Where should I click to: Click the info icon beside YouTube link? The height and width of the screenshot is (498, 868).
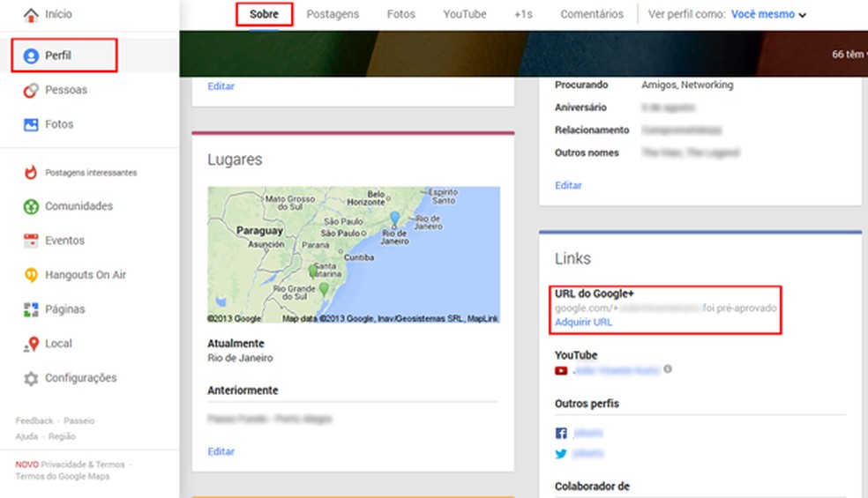pyautogui.click(x=668, y=369)
